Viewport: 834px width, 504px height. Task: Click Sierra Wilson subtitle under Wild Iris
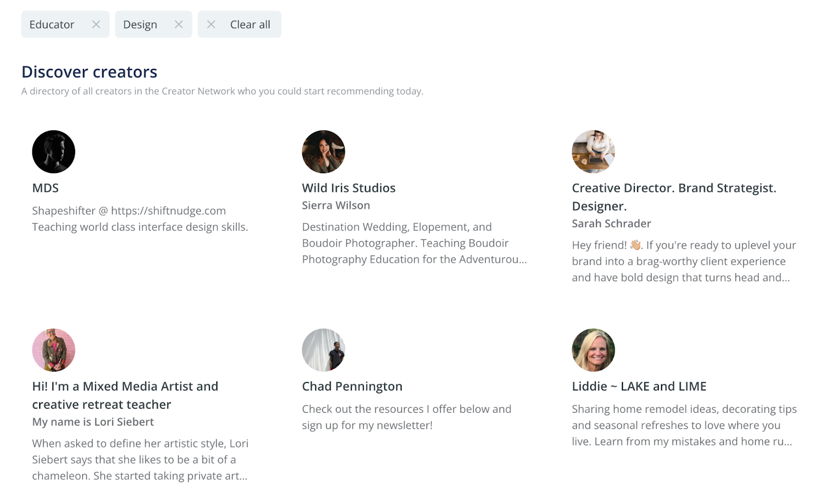336,205
